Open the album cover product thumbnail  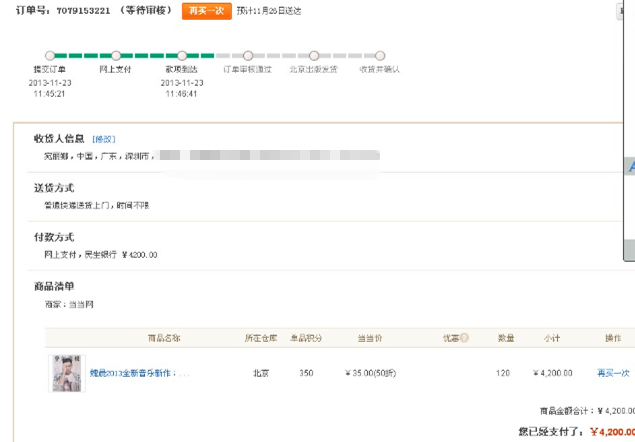[68, 373]
